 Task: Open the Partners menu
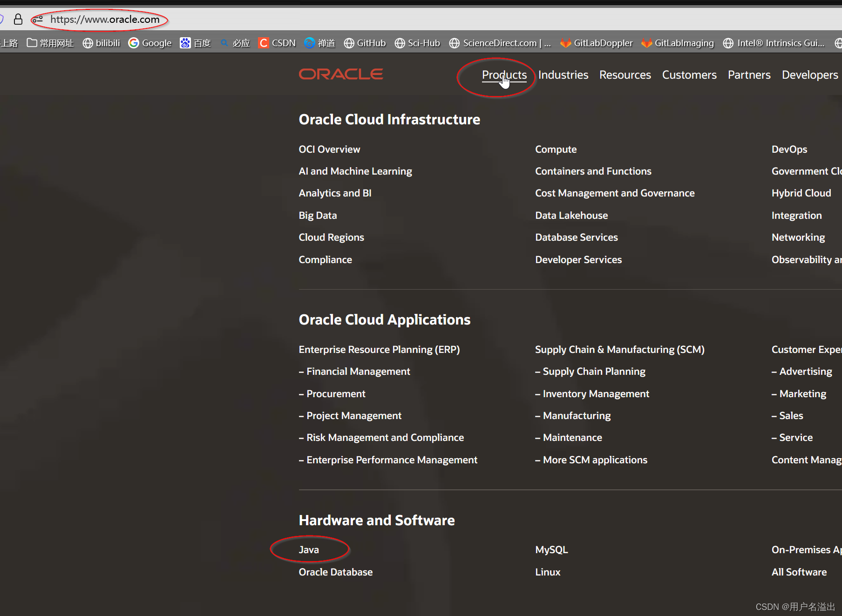point(749,75)
